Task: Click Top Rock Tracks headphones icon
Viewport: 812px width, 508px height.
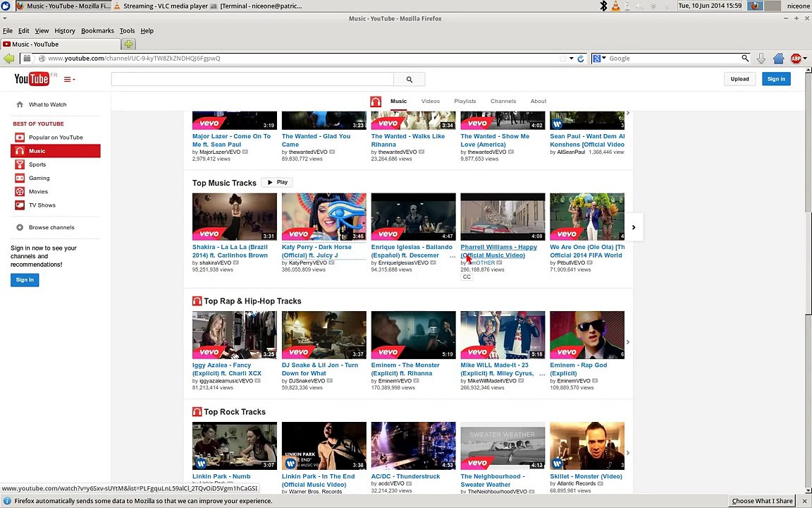Action: (197, 412)
